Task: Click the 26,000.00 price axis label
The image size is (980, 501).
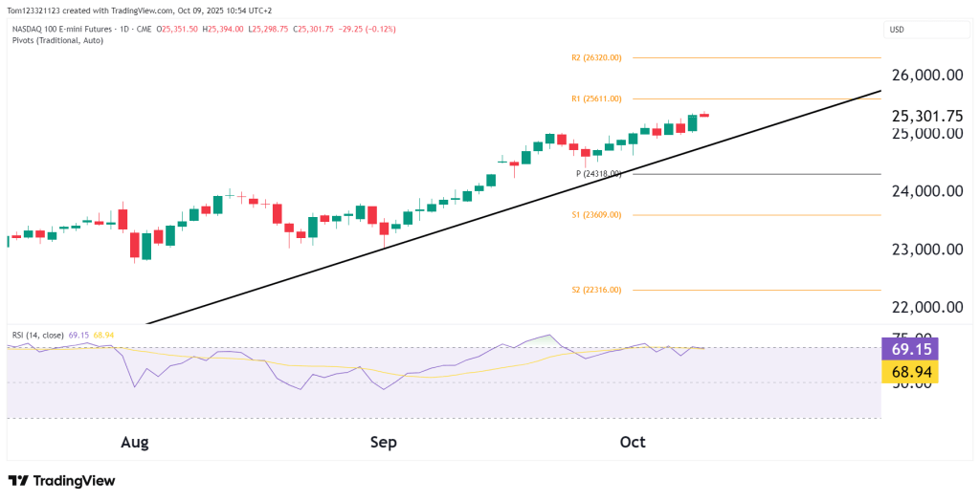Action: pos(926,76)
